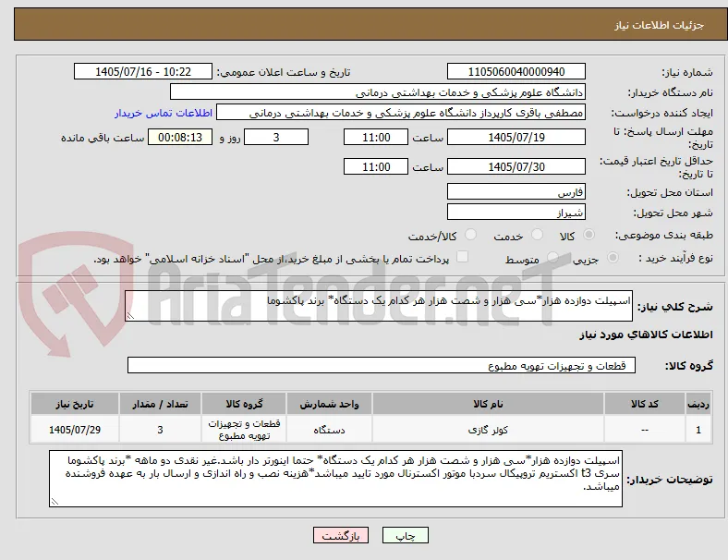
Task: Click the توضیحات خریدار buyer notes textarea
Action: pyautogui.click(x=335, y=479)
